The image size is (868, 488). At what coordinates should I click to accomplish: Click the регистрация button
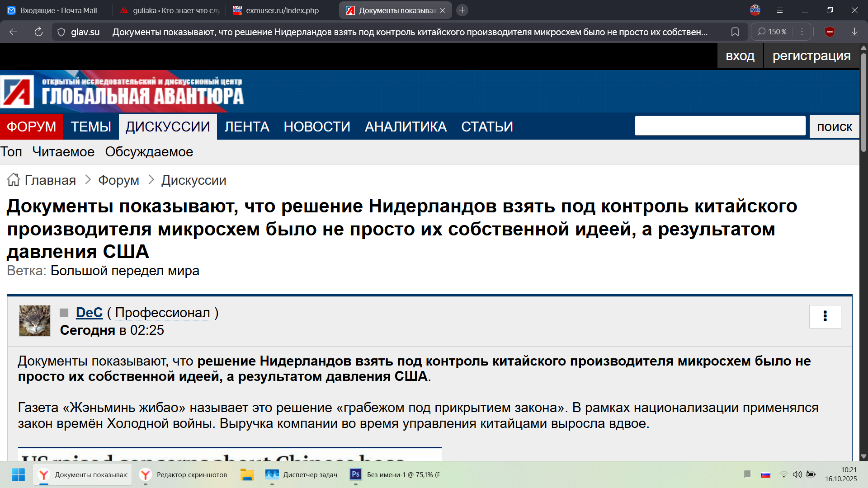click(x=811, y=56)
